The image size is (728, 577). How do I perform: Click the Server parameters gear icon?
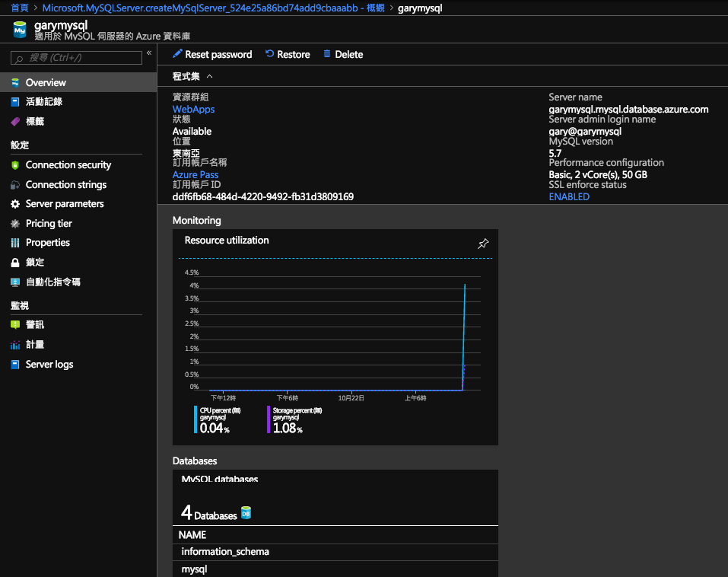[x=15, y=204]
